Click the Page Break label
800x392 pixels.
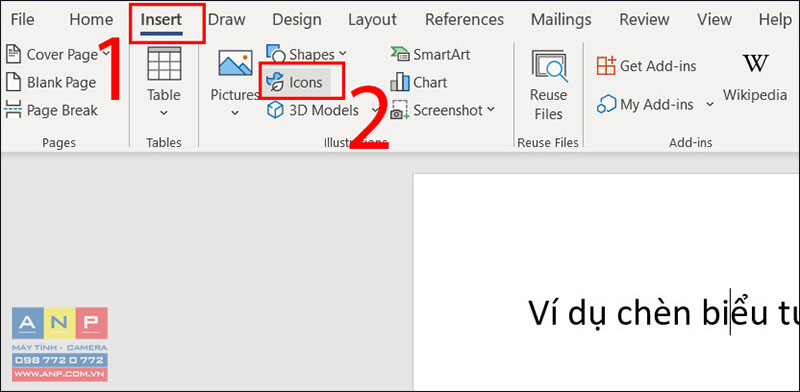pyautogui.click(x=62, y=110)
